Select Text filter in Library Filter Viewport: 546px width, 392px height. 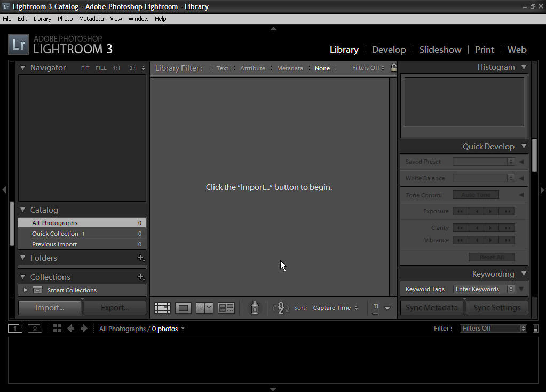[222, 68]
